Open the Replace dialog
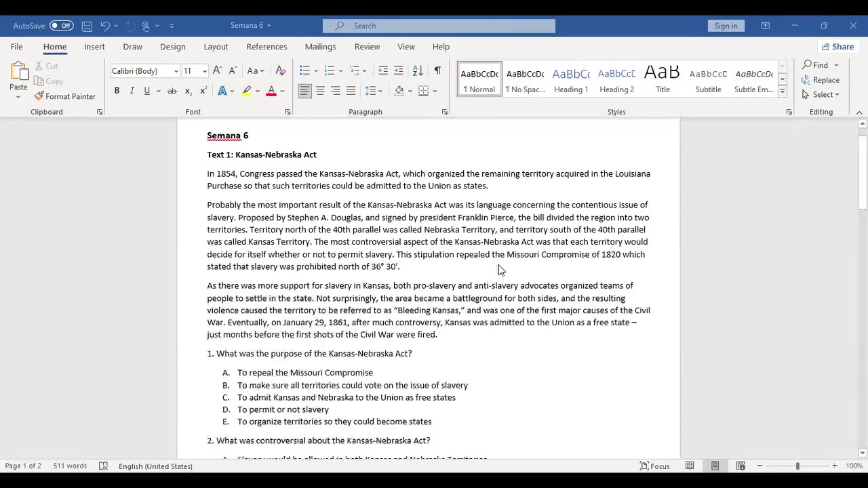This screenshot has height=488, width=868. point(821,80)
